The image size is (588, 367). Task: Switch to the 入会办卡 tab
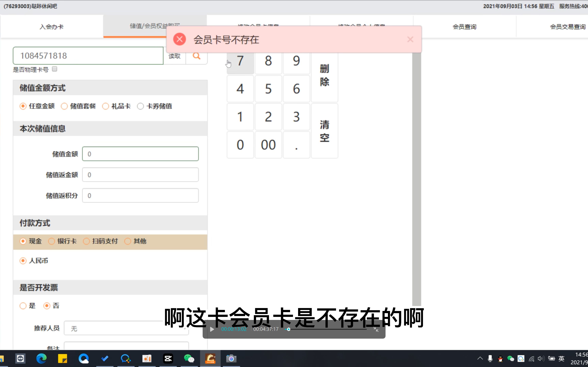click(51, 27)
